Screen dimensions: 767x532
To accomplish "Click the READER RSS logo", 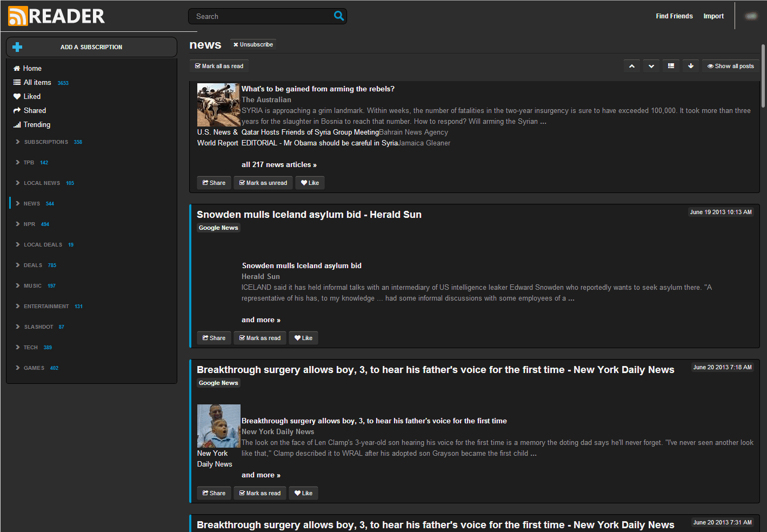I will click(56, 16).
